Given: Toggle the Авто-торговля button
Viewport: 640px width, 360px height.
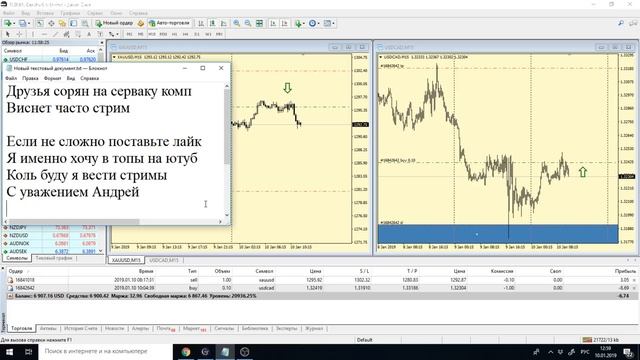Looking at the screenshot, I should coord(169,23).
